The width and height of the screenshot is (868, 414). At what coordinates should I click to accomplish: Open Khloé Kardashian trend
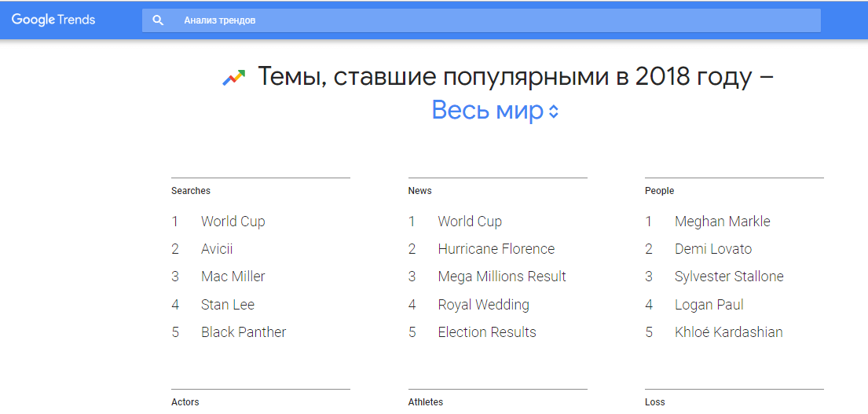coord(728,332)
